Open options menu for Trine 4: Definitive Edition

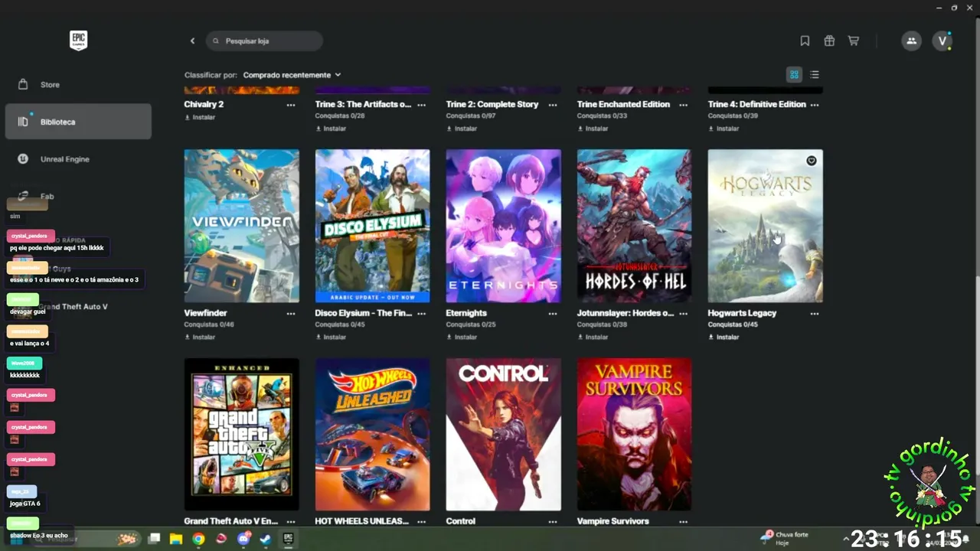815,105
